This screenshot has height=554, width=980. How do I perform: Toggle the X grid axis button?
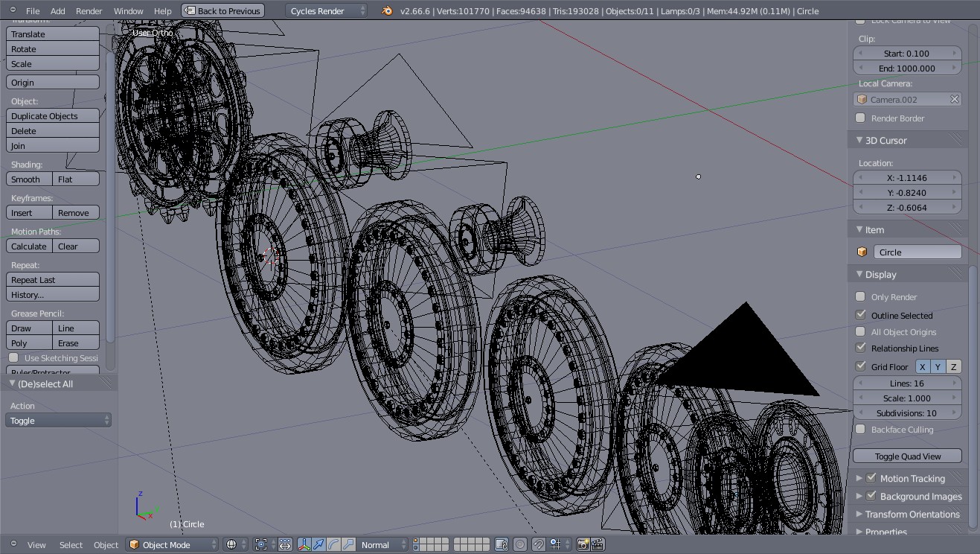coord(923,366)
